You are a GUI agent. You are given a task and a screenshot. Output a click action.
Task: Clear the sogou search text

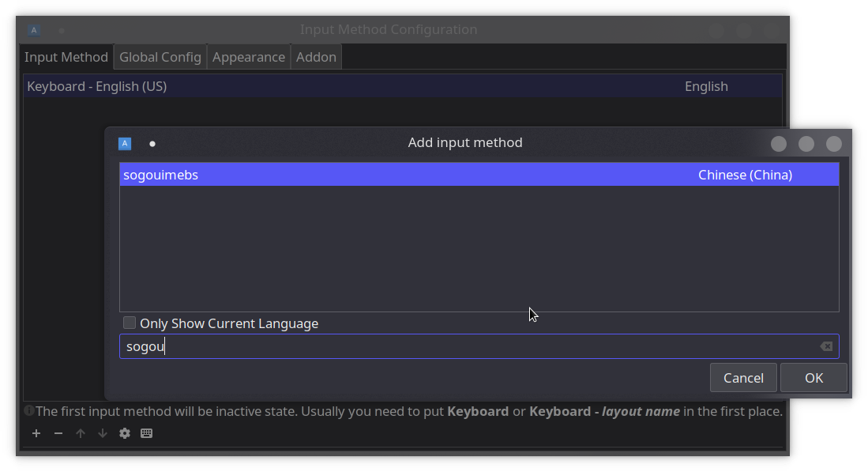(826, 346)
